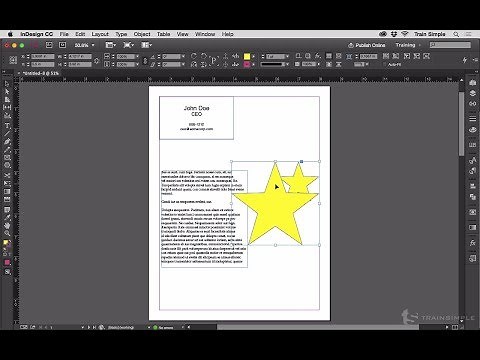Select the Line tool
Viewport: 480px width, 360px height.
point(7,134)
